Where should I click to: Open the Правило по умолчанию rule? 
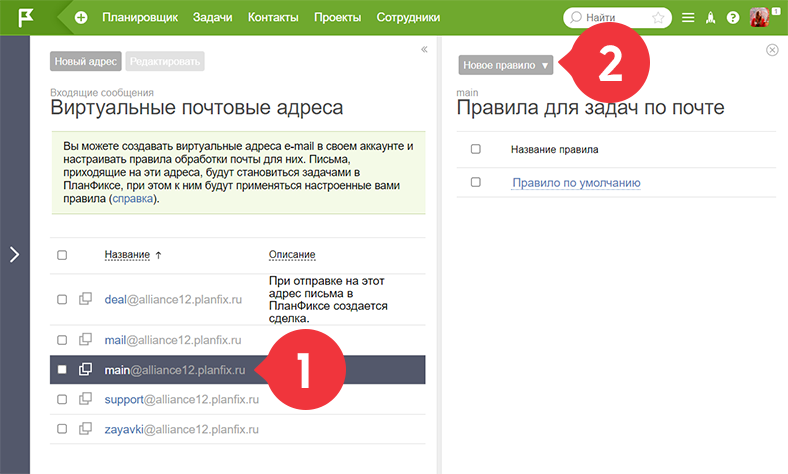click(x=576, y=182)
